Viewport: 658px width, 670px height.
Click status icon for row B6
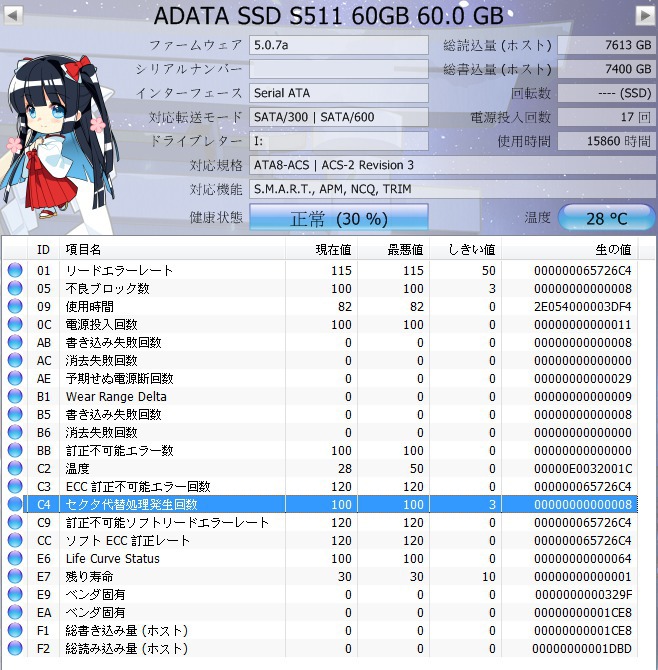click(x=15, y=432)
